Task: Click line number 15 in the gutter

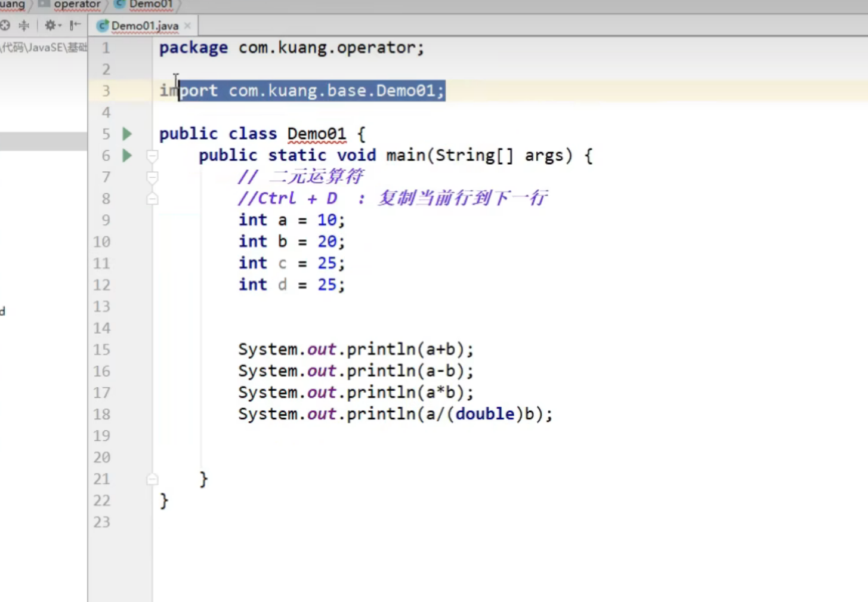Action: tap(101, 350)
